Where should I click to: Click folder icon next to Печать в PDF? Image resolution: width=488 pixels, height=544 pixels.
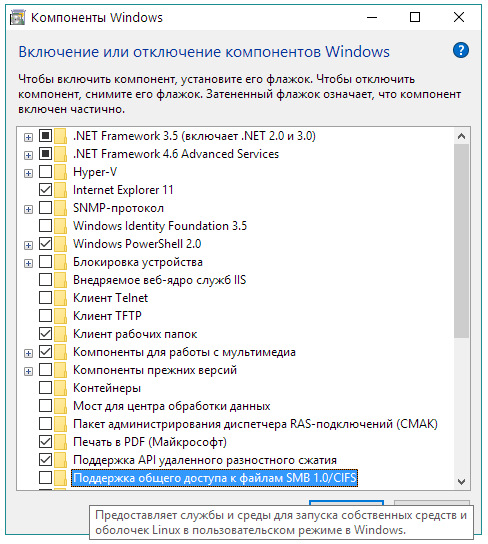60,442
